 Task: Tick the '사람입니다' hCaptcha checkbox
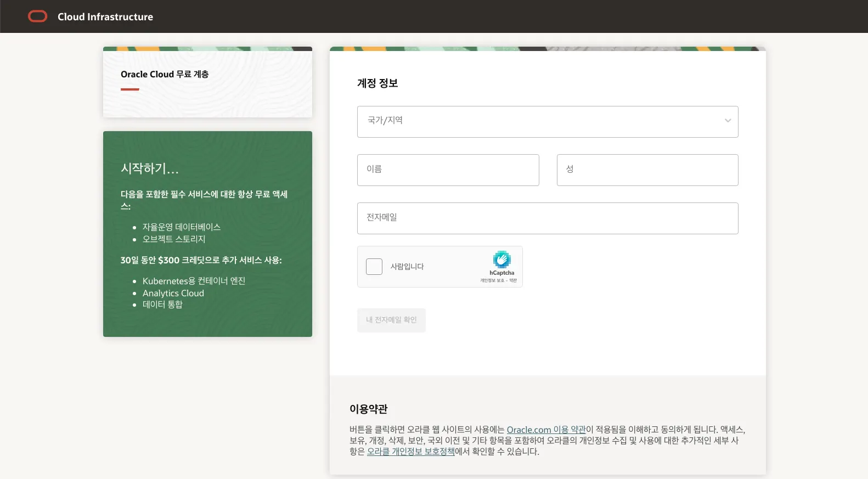tap(374, 267)
